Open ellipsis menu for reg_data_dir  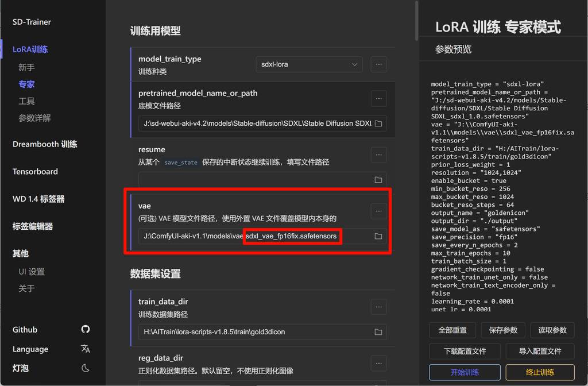[x=378, y=363]
